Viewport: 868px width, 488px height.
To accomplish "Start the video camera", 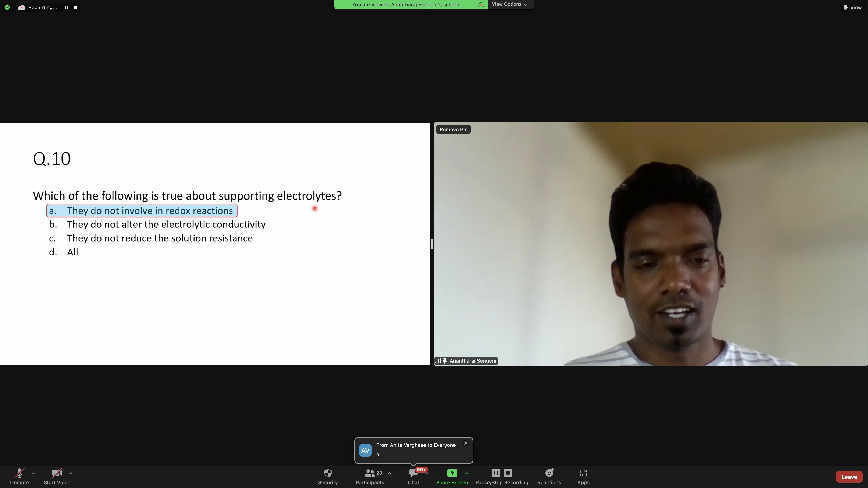I will point(57,473).
